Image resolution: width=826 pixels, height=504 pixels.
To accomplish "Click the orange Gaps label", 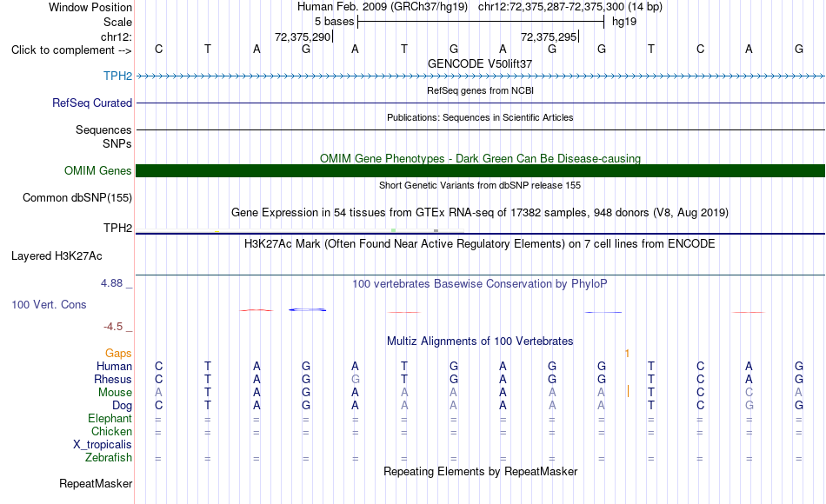I will click(x=118, y=354).
